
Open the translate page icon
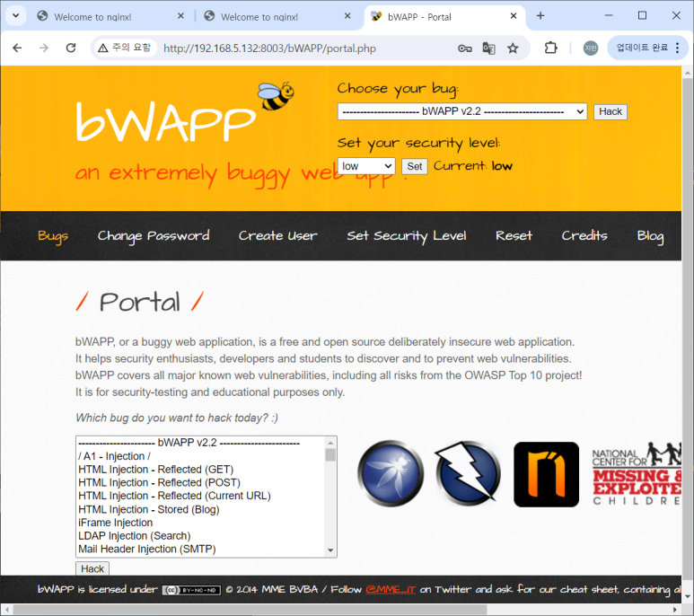(x=488, y=48)
